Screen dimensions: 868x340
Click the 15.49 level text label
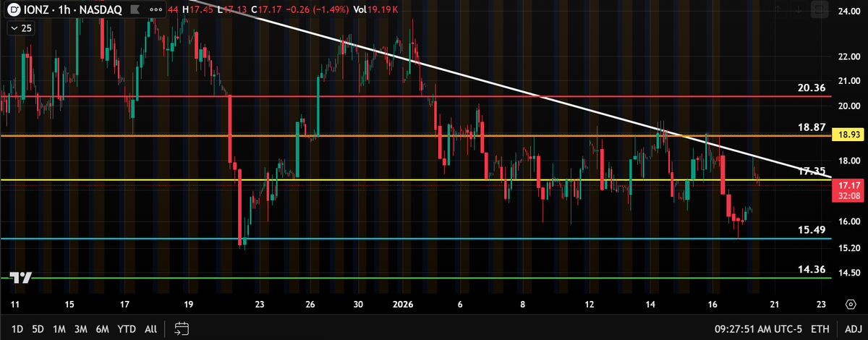click(x=812, y=229)
